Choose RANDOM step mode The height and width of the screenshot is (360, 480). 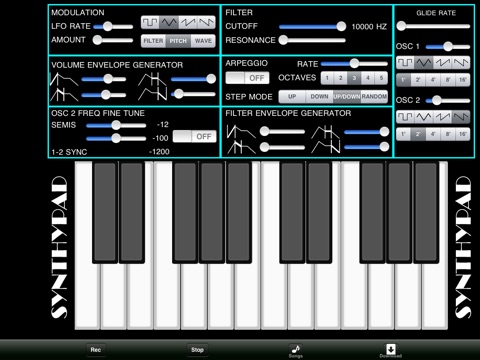374,96
